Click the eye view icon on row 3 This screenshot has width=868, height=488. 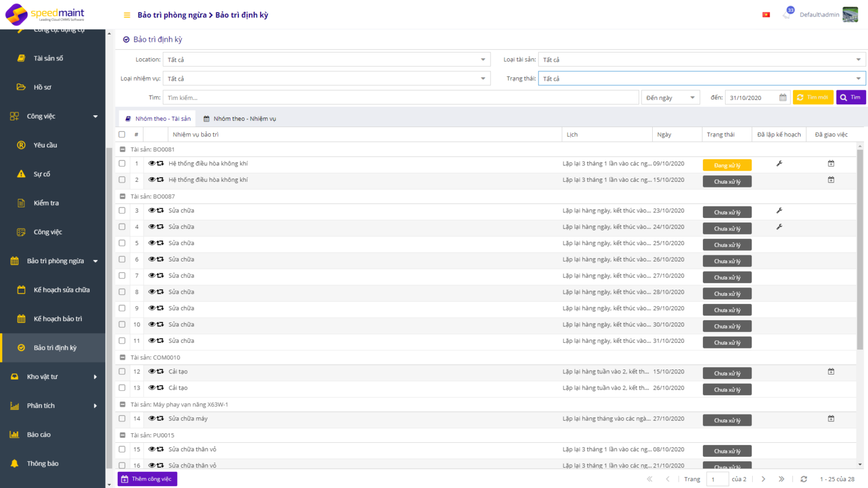pyautogui.click(x=151, y=211)
